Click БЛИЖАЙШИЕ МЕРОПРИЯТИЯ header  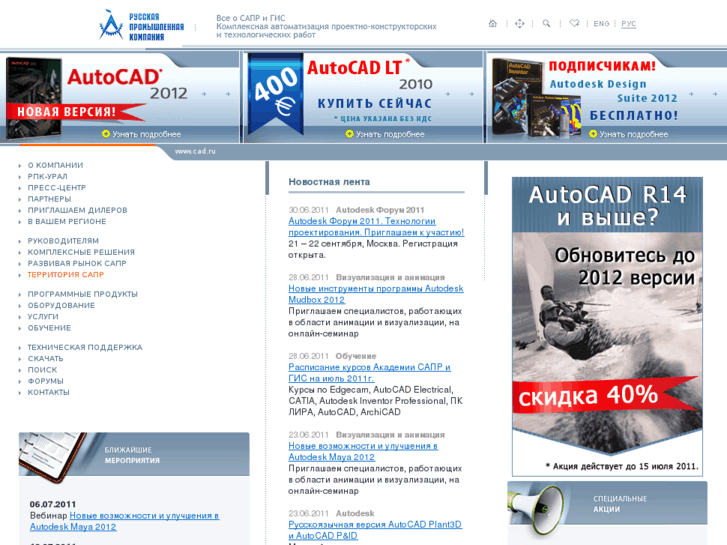click(x=132, y=455)
